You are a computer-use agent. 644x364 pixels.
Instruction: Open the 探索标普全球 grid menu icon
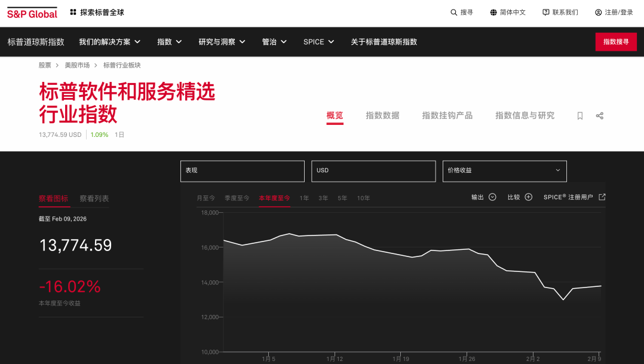tap(73, 13)
